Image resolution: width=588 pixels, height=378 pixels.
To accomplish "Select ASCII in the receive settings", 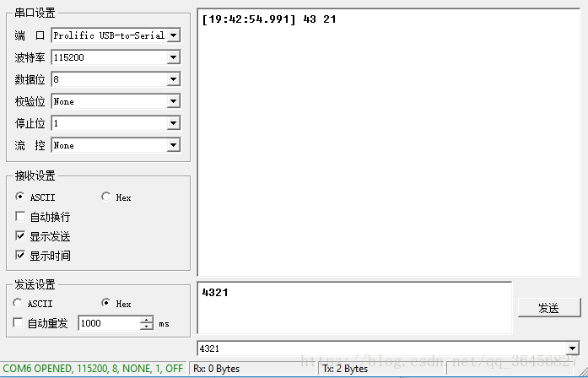I will click(x=35, y=197).
